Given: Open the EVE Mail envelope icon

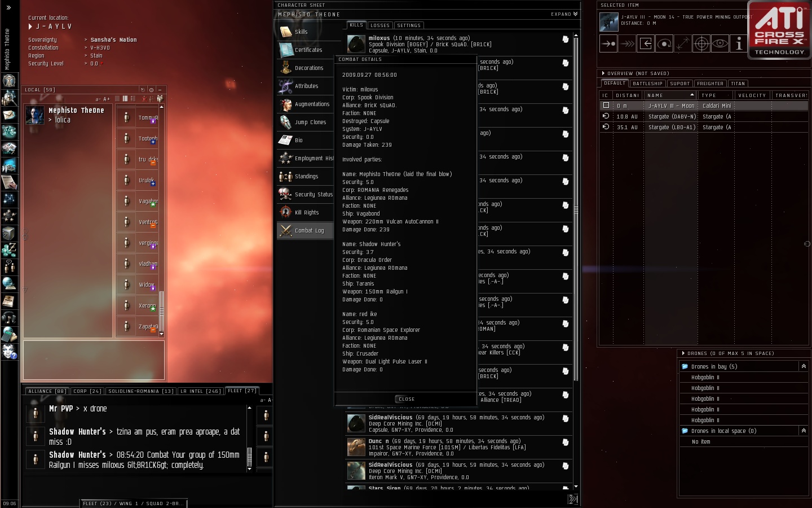Looking at the screenshot, I should (x=9, y=115).
